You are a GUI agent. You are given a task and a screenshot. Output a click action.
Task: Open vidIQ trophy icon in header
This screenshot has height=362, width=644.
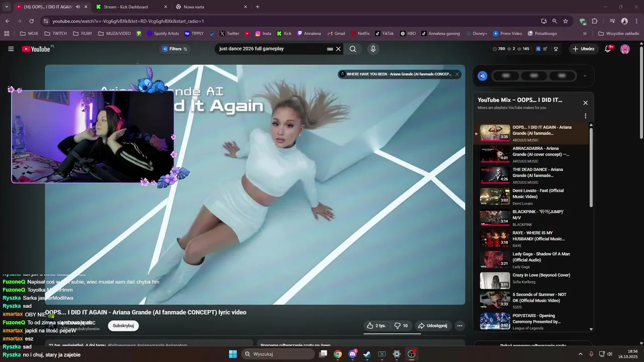(556, 49)
